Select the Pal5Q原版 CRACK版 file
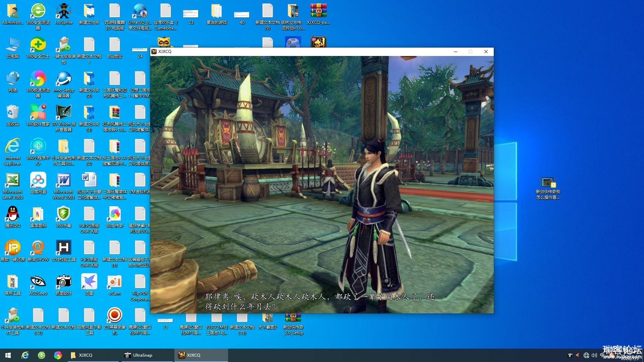This screenshot has height=362, width=644. tap(89, 219)
